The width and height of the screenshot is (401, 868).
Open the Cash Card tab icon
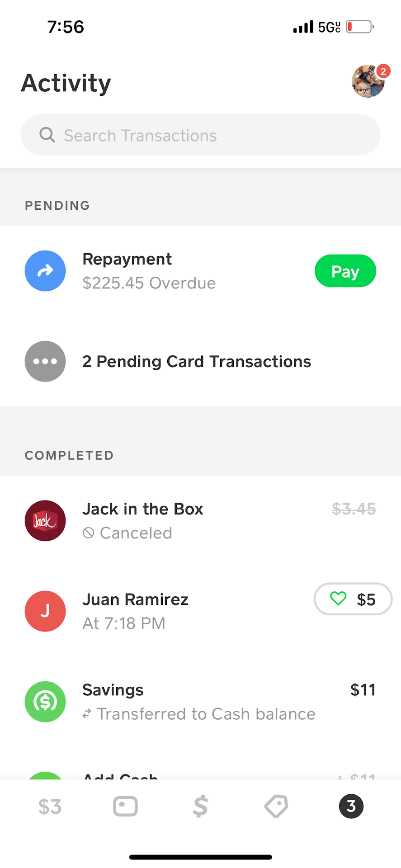click(125, 806)
